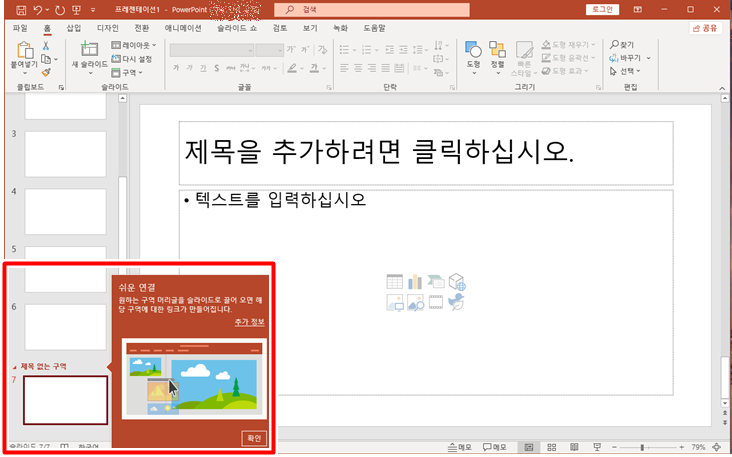Insert stock images placeholder icon
732x457 pixels.
pos(415,302)
